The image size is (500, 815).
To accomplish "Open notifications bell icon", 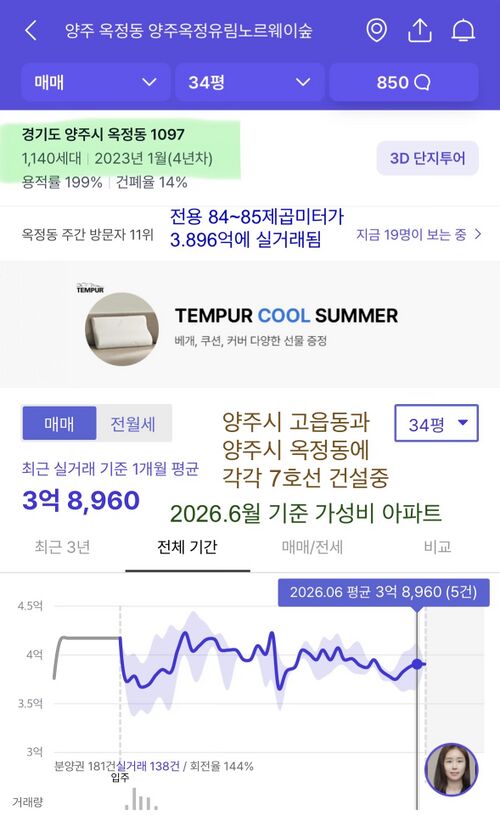I will coord(463,30).
